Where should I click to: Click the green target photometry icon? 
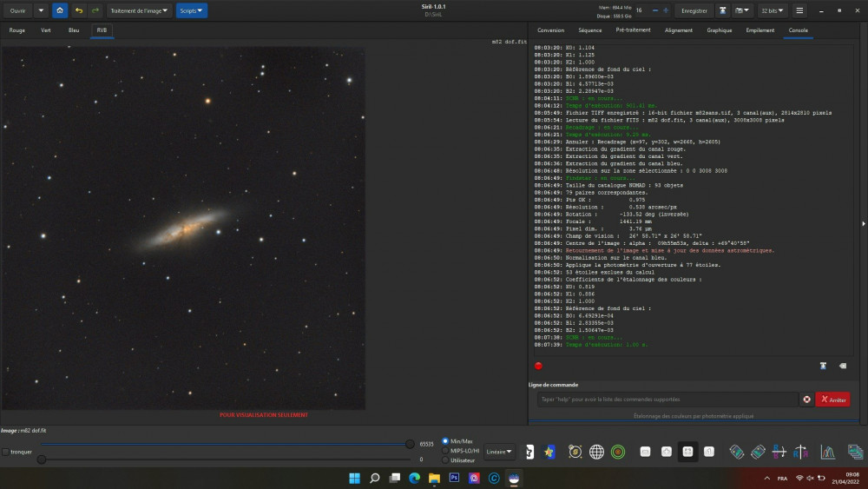click(x=618, y=452)
